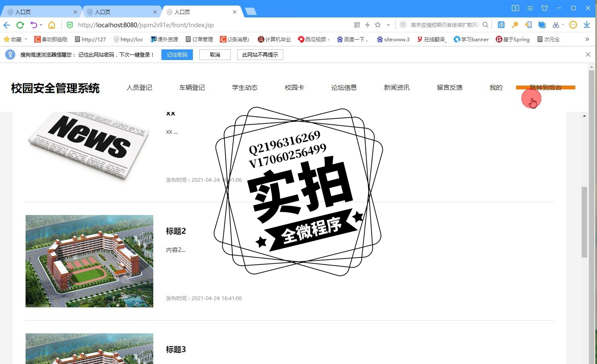Open the password key toolbar icon

[515, 25]
